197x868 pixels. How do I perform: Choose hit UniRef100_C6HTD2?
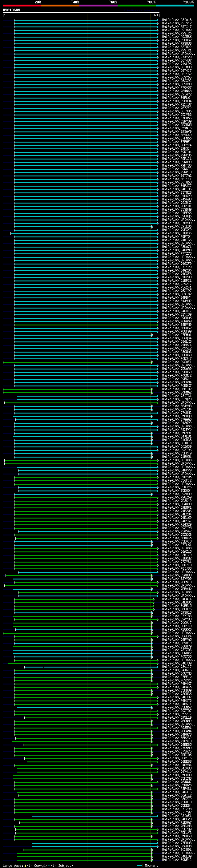tap(176, 389)
